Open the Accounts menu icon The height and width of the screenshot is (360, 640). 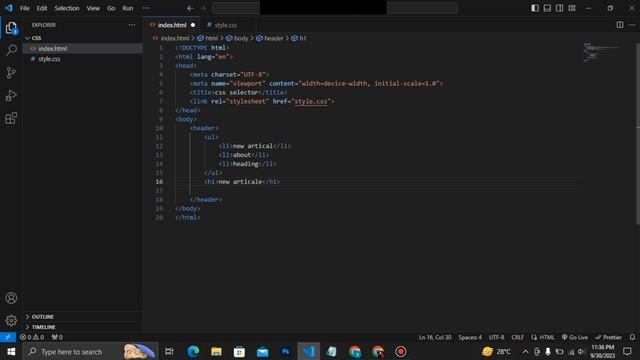11,298
